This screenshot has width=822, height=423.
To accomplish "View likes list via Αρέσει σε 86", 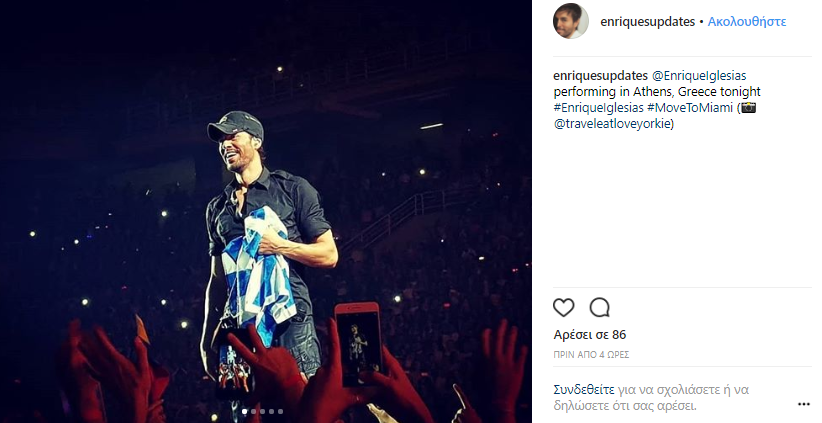I will click(x=590, y=335).
